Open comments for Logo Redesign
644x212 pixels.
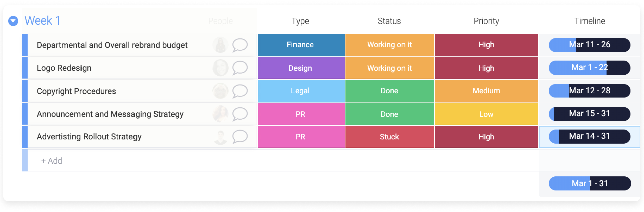(x=240, y=68)
